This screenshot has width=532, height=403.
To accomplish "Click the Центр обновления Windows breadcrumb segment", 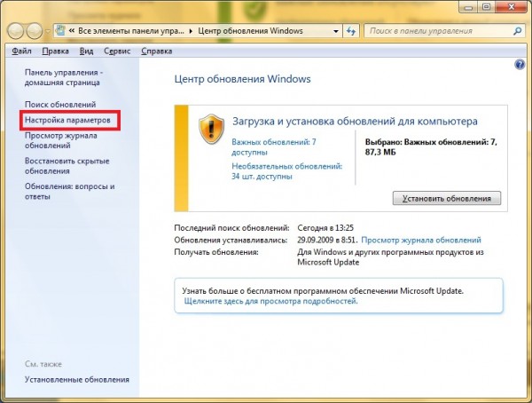I will pyautogui.click(x=250, y=31).
